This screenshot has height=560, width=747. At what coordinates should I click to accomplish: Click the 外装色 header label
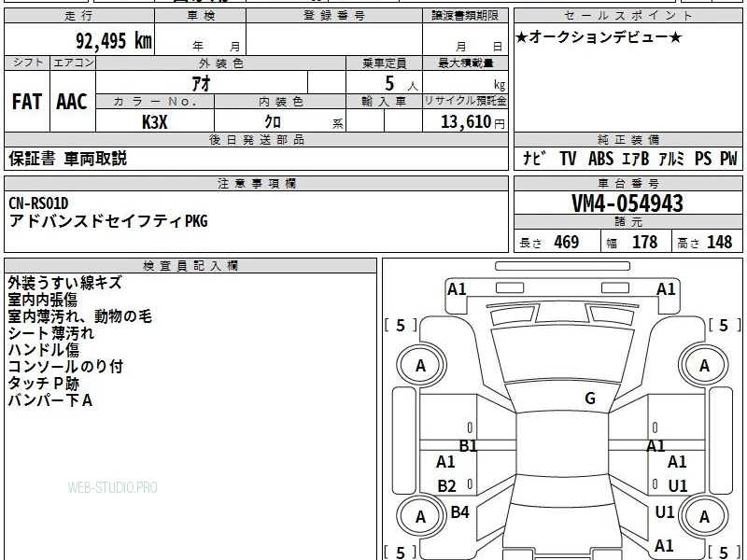tap(220, 63)
